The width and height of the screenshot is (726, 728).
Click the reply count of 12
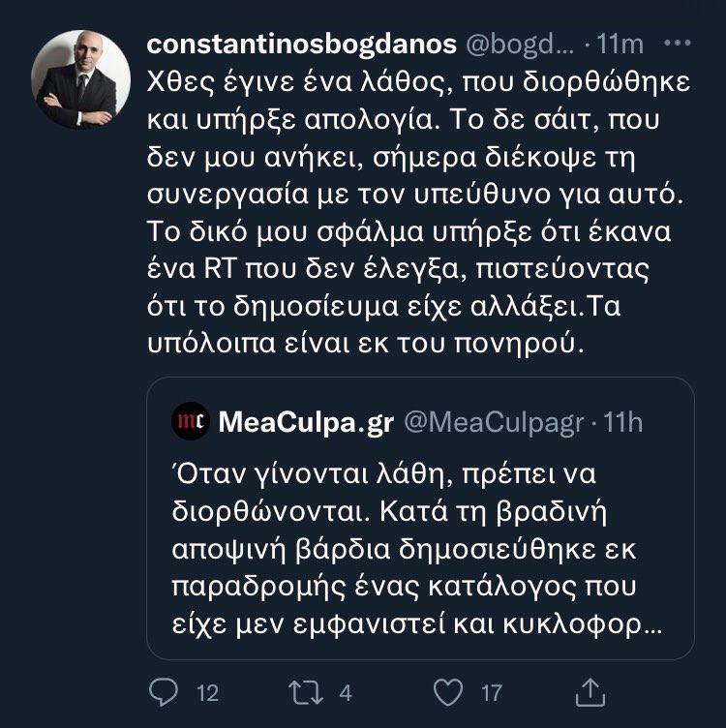click(x=207, y=692)
